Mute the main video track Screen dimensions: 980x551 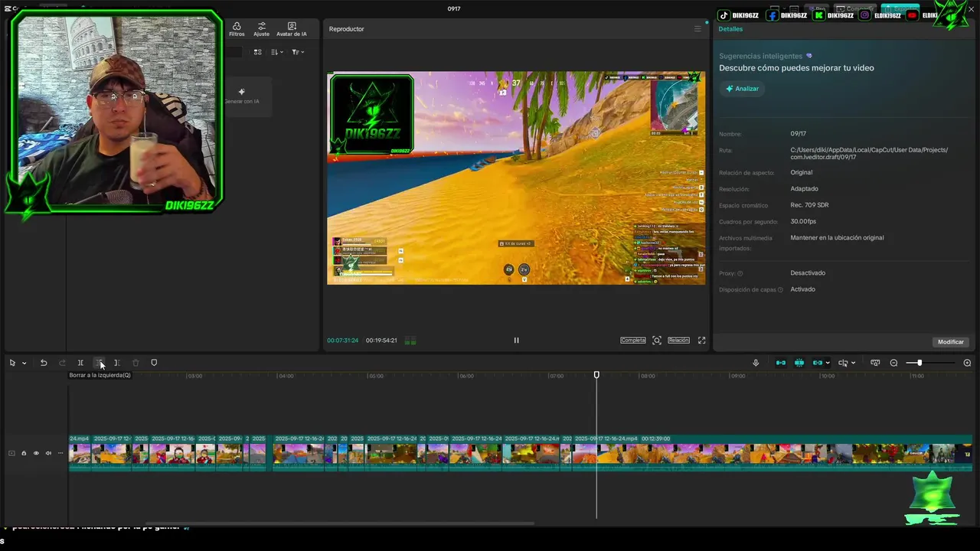pyautogui.click(x=48, y=453)
